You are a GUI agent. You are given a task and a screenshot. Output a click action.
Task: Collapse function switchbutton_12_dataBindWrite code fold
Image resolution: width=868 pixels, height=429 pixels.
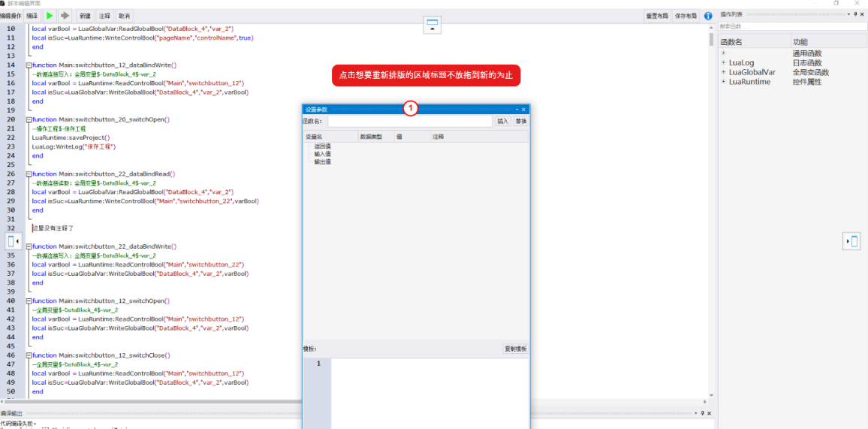pyautogui.click(x=29, y=65)
